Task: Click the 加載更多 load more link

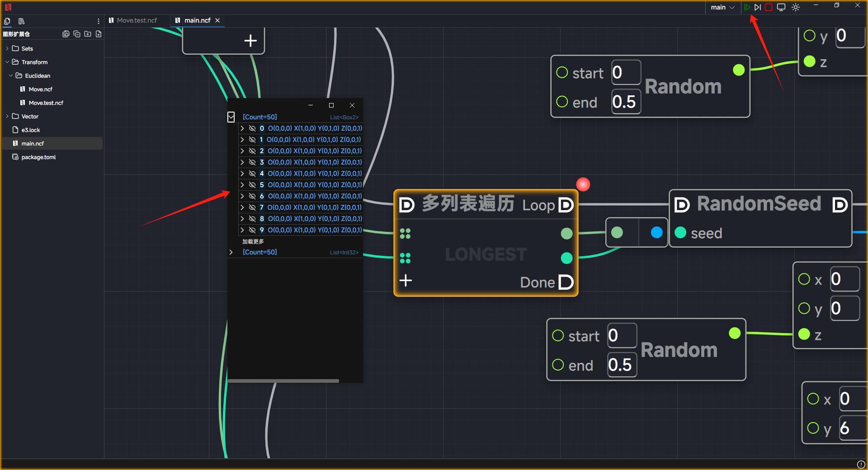Action: (253, 241)
